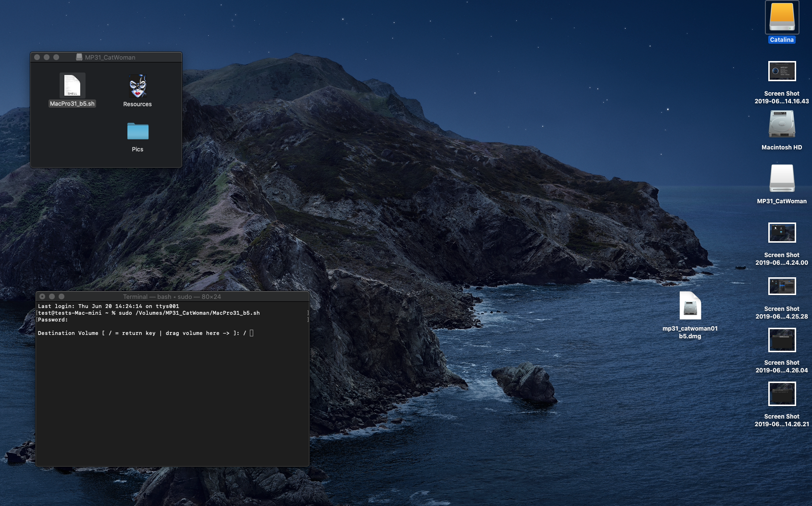Select the Macintosh HD drive icon
The image size is (812, 506).
click(782, 124)
